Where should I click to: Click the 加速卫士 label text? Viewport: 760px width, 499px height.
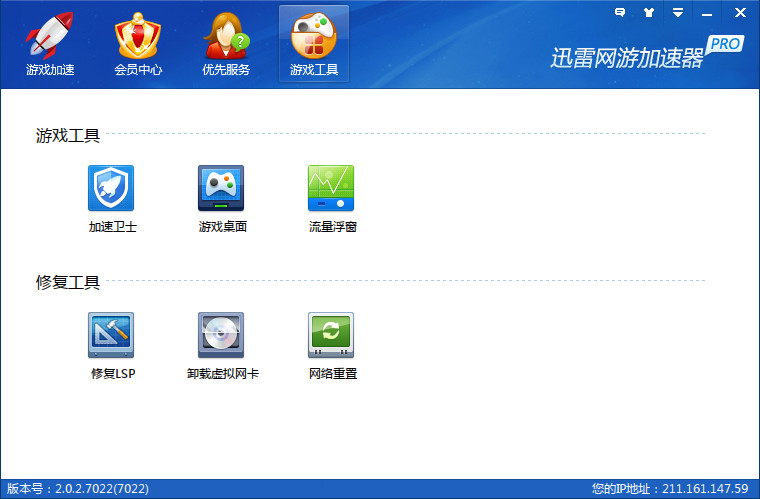click(112, 227)
